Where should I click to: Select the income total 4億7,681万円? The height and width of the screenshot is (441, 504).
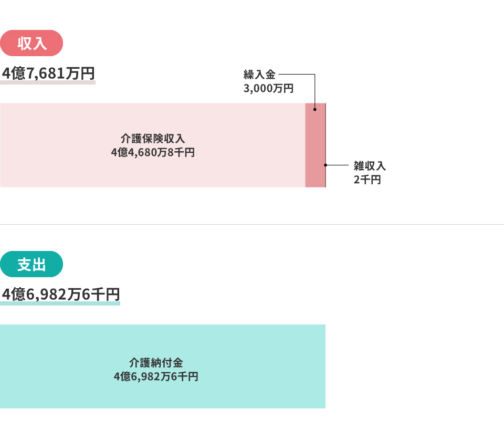[48, 74]
